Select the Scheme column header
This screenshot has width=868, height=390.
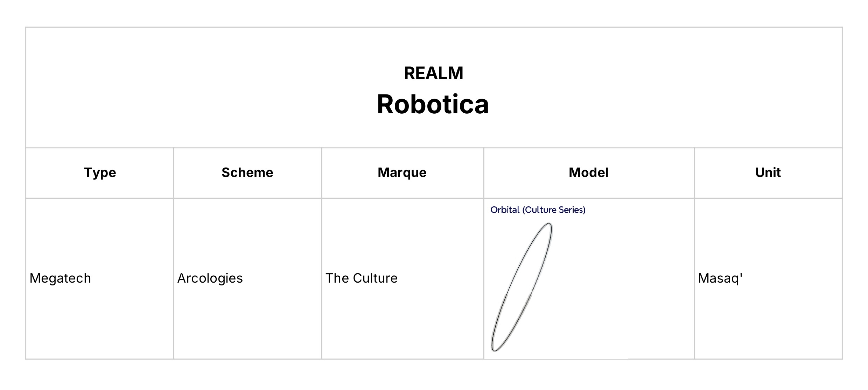click(x=247, y=172)
